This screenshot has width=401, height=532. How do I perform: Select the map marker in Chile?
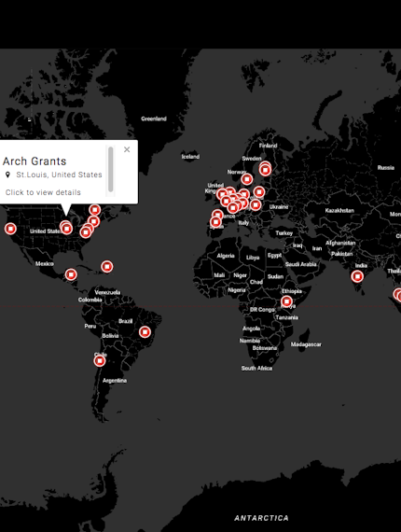(x=100, y=360)
